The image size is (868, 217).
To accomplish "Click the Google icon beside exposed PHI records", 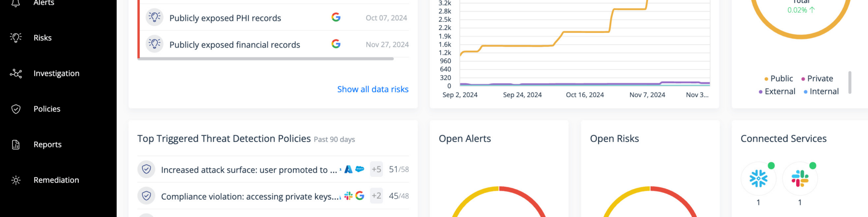I will 336,17.
